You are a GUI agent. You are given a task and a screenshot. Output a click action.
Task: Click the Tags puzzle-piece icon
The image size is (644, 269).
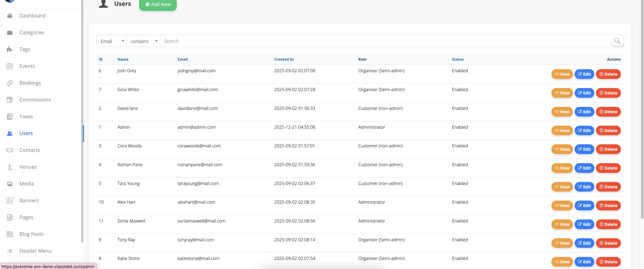tap(10, 49)
